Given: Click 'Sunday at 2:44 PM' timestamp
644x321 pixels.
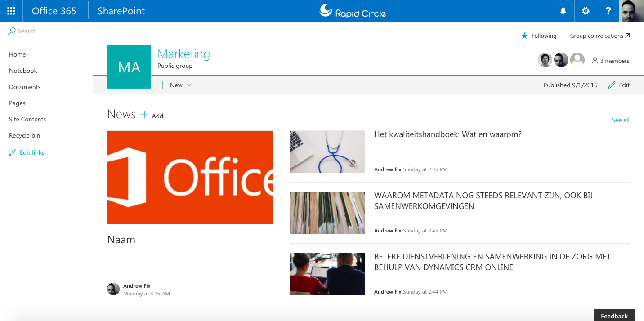Looking at the screenshot, I should (x=425, y=292).
